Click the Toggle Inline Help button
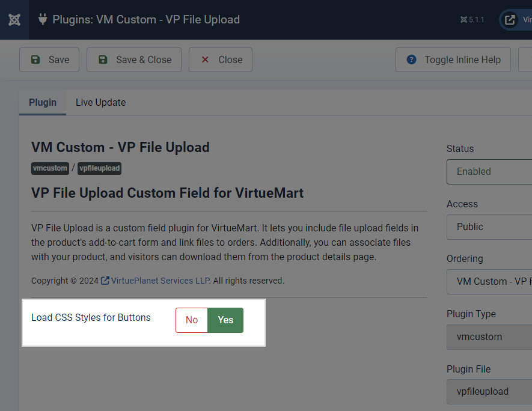The width and height of the screenshot is (532, 411). pos(453,59)
